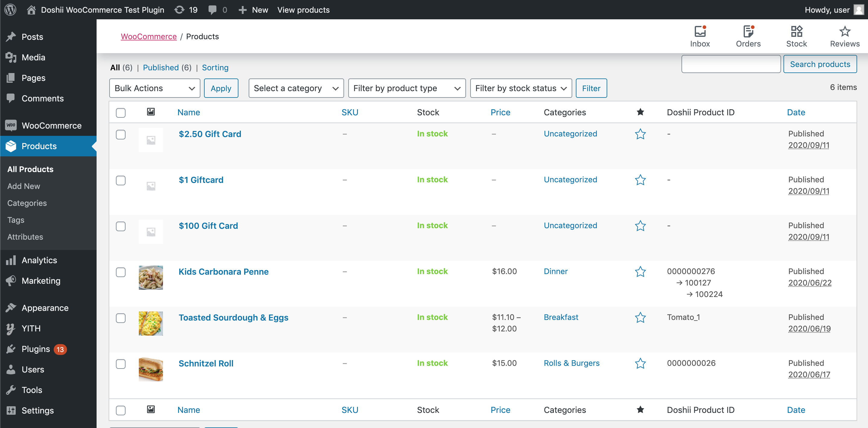Click the featured star in table footer
Screen dimensions: 868x428
(x=640, y=410)
